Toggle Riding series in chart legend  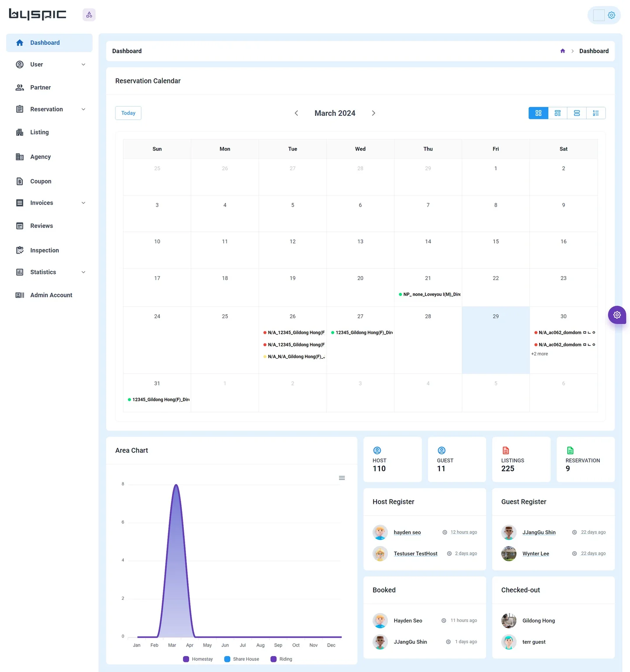pos(281,659)
